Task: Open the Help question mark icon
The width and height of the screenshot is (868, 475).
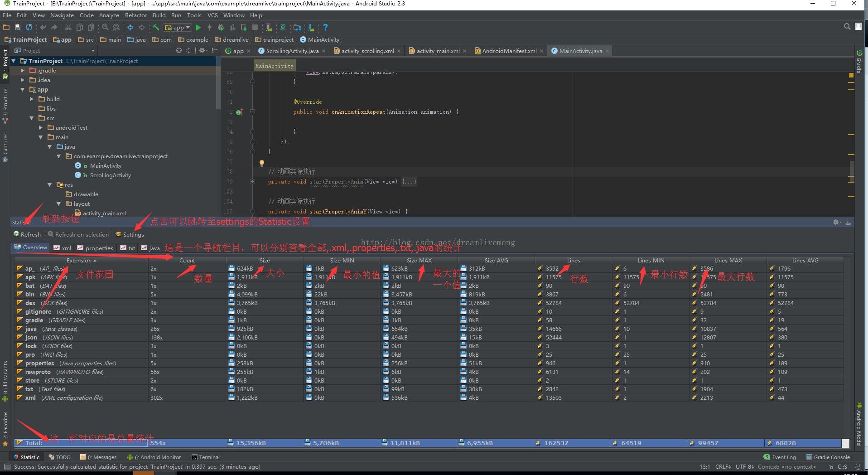Action: click(x=325, y=28)
